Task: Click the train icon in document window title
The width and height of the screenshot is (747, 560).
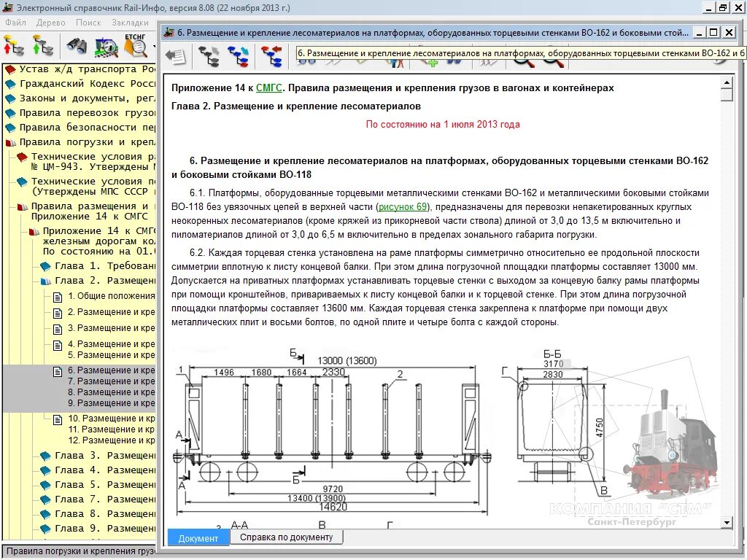Action: (x=169, y=32)
